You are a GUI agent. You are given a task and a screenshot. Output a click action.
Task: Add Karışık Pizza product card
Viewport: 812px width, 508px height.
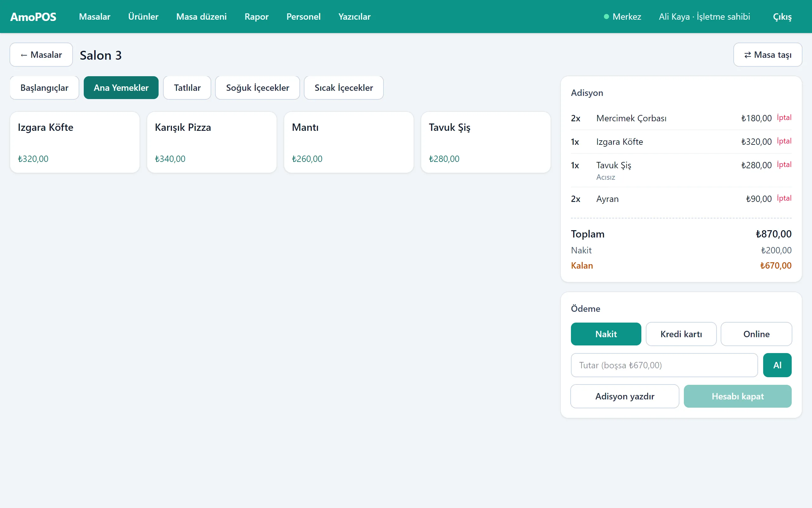click(x=212, y=142)
